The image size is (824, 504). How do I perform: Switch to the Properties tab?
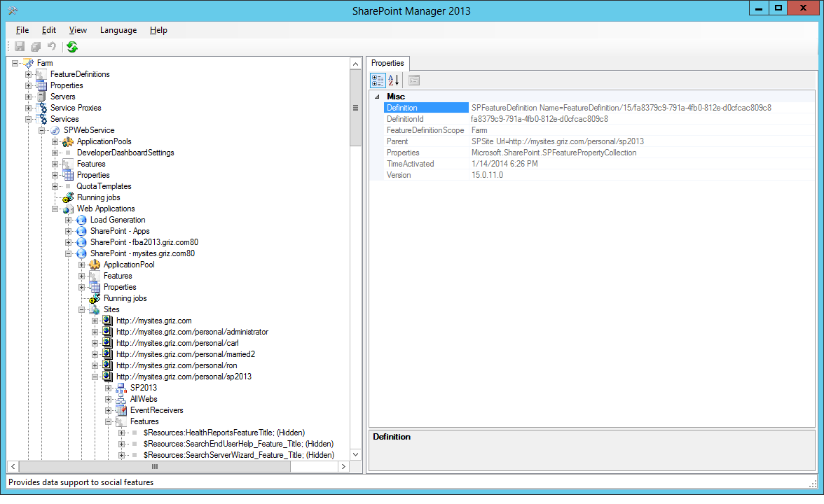pos(387,62)
